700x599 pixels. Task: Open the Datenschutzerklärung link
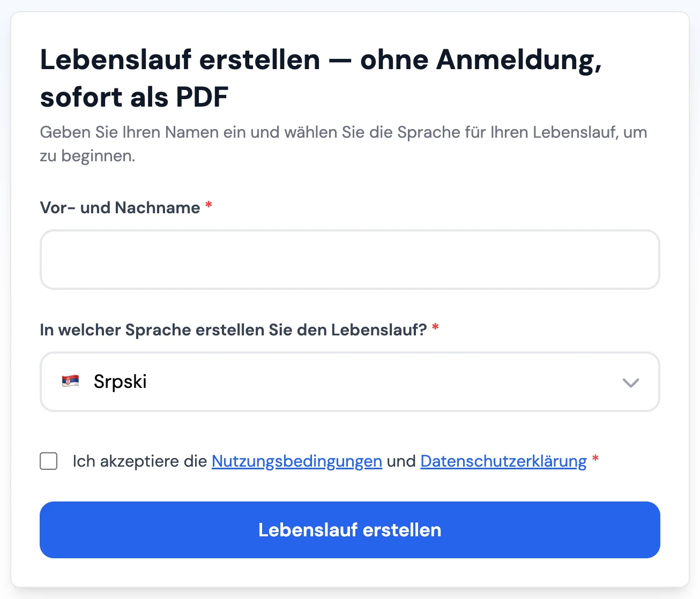point(503,461)
